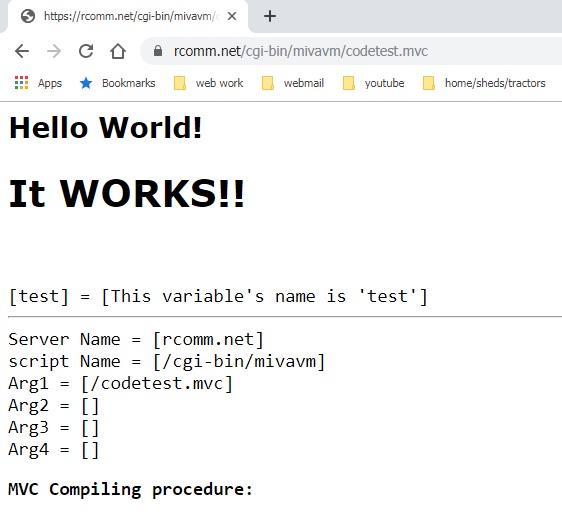Click the MVC Compiling procedure text

point(131,490)
